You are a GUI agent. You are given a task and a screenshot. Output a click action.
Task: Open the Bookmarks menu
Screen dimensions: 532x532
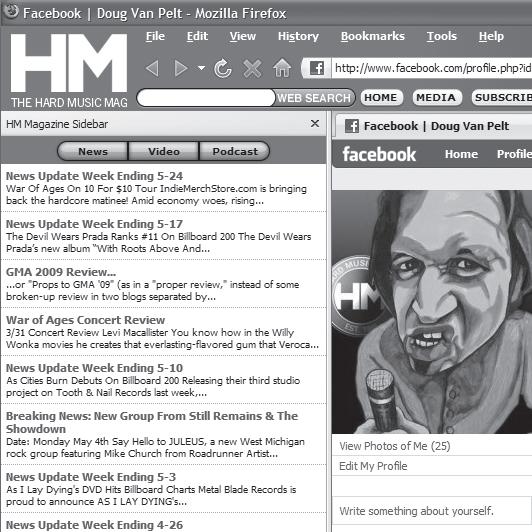[373, 36]
